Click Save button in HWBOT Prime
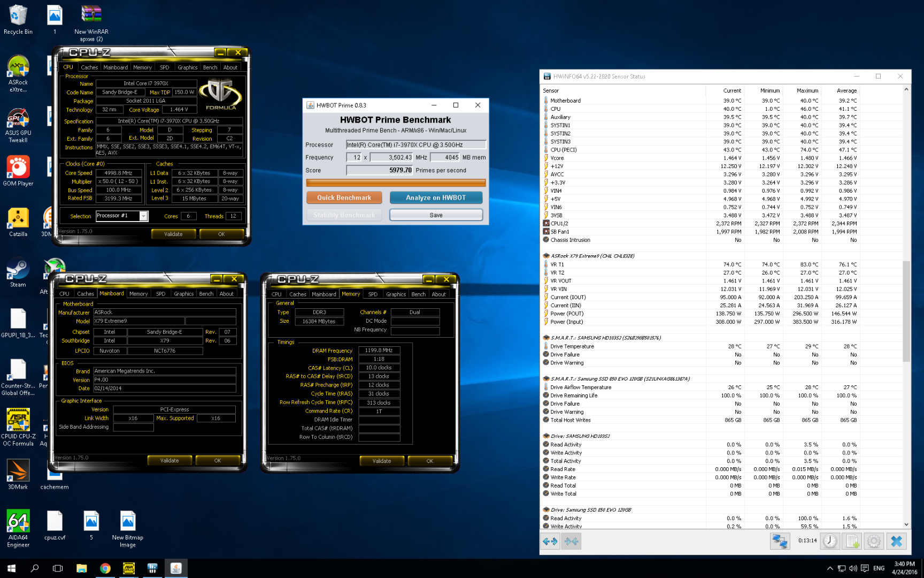The image size is (924, 578). pos(436,215)
